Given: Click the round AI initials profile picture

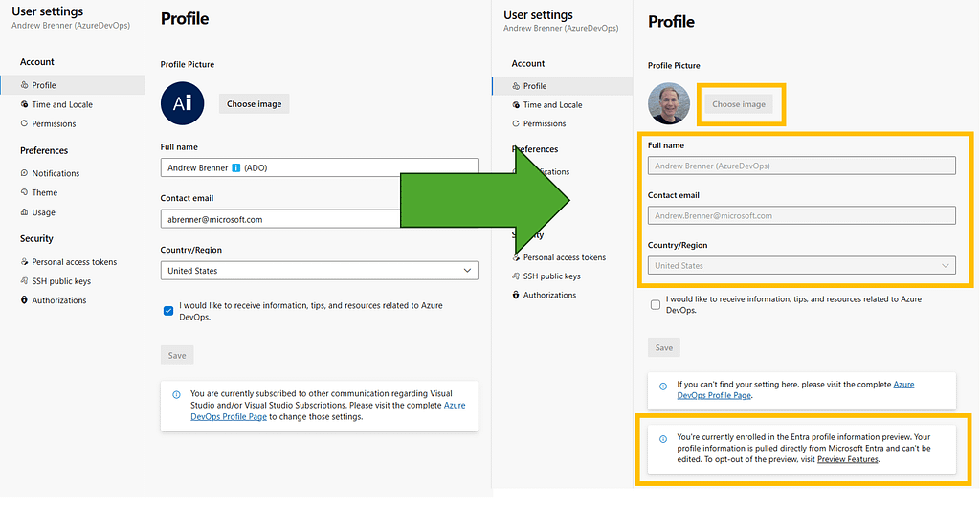Looking at the screenshot, I should (x=182, y=103).
